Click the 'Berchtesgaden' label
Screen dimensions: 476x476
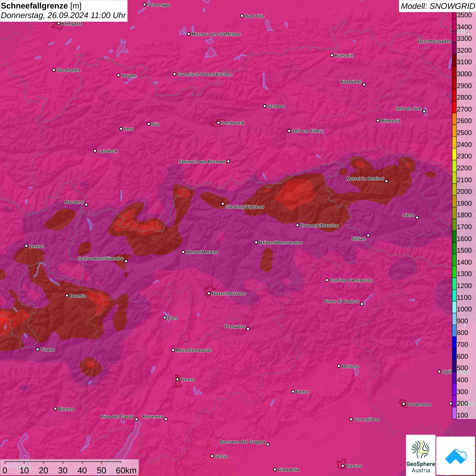[435, 41]
